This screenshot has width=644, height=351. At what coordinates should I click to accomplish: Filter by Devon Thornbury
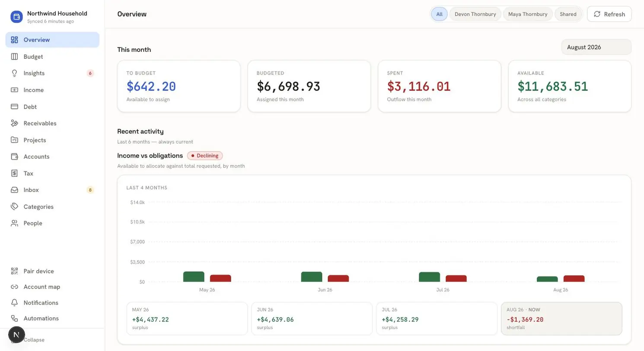(475, 14)
